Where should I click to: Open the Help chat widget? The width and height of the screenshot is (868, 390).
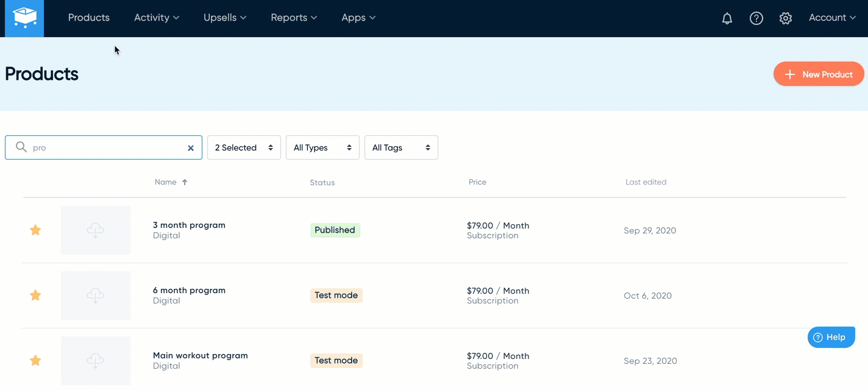pos(831,337)
